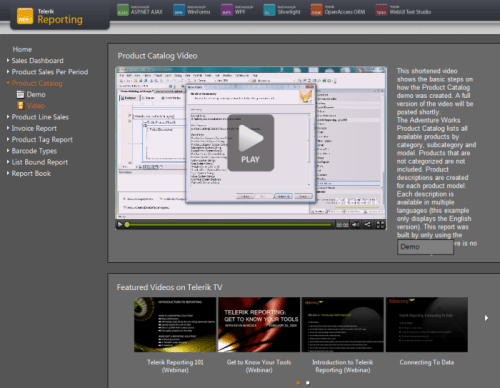The width and height of the screenshot is (500, 388).
Task: Click the Connecting To Data caption
Action: [427, 362]
